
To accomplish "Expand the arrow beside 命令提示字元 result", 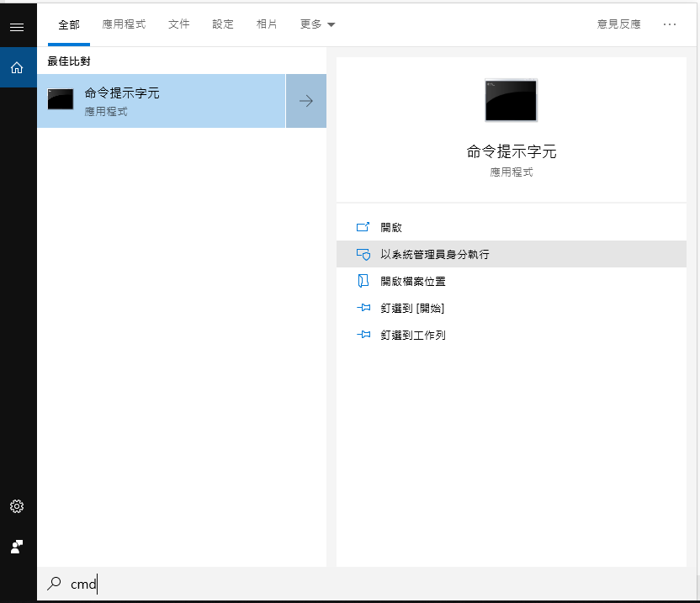I will [x=306, y=101].
